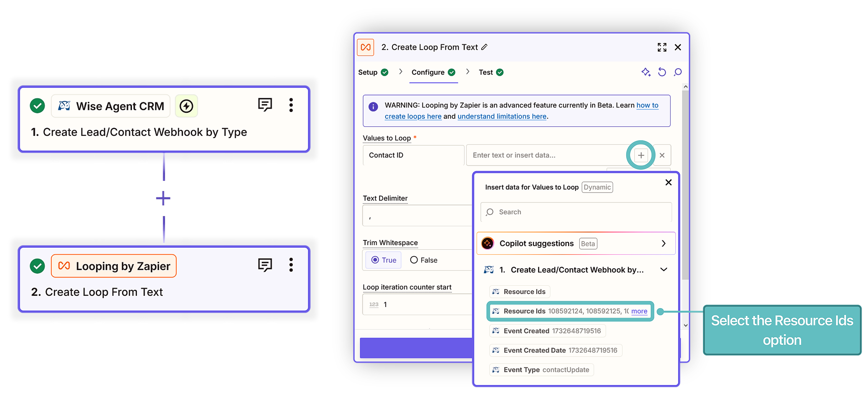Click the panel scrollbar up arrow
The height and width of the screenshot is (395, 868).
click(686, 86)
